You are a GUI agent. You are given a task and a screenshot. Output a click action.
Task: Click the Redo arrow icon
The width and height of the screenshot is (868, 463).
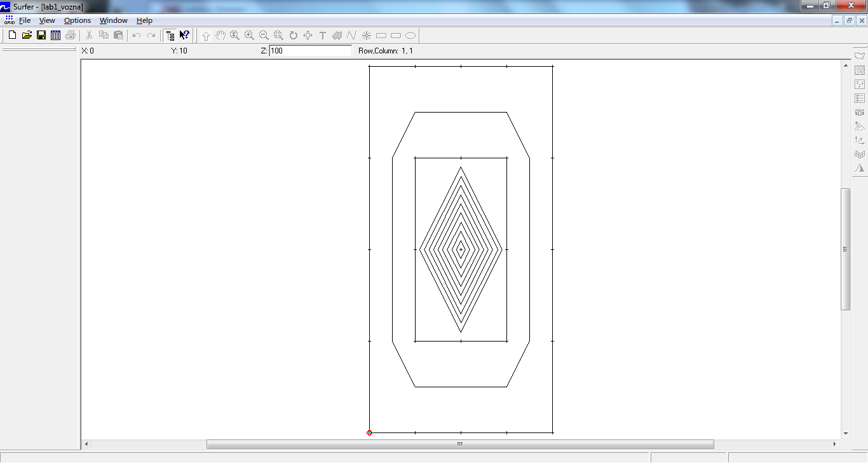pyautogui.click(x=151, y=36)
